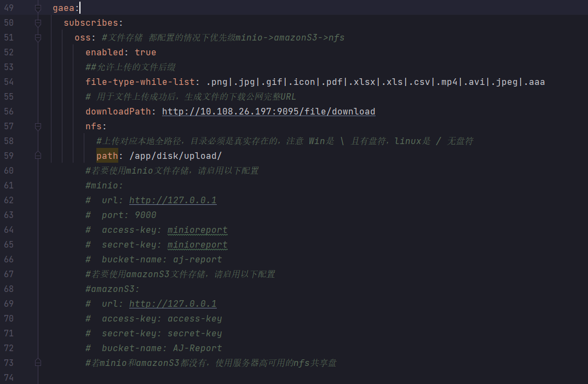Collapse the subscribes section fold marker
This screenshot has width=588, height=384.
[38, 23]
